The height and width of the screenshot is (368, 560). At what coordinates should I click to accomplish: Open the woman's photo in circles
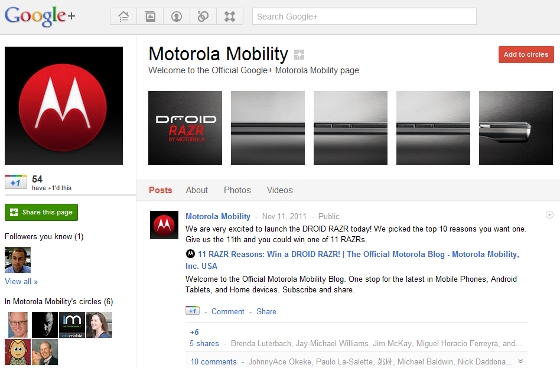tap(99, 325)
